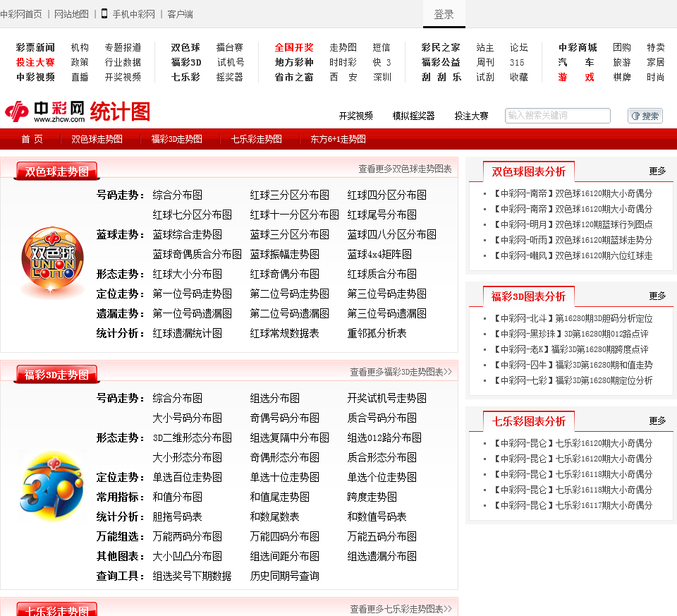Open 第一位号码走势图 link
Image resolution: width=677 pixels, height=616 pixels.
(192, 294)
